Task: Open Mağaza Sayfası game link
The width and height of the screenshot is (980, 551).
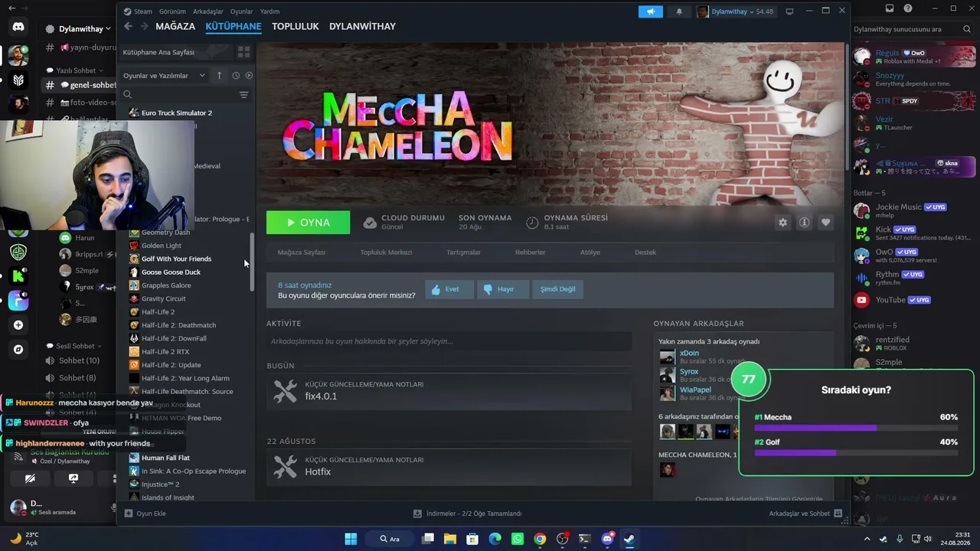Action: [302, 253]
